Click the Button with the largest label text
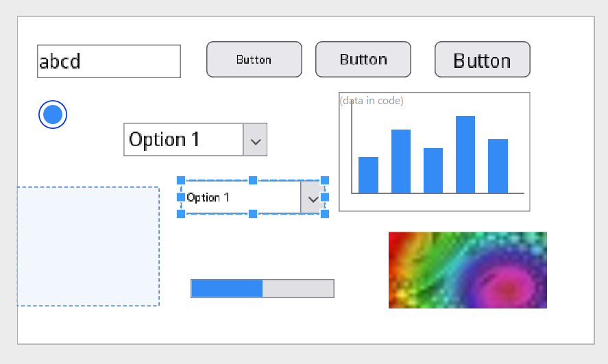The width and height of the screenshot is (608, 364). 483,60
